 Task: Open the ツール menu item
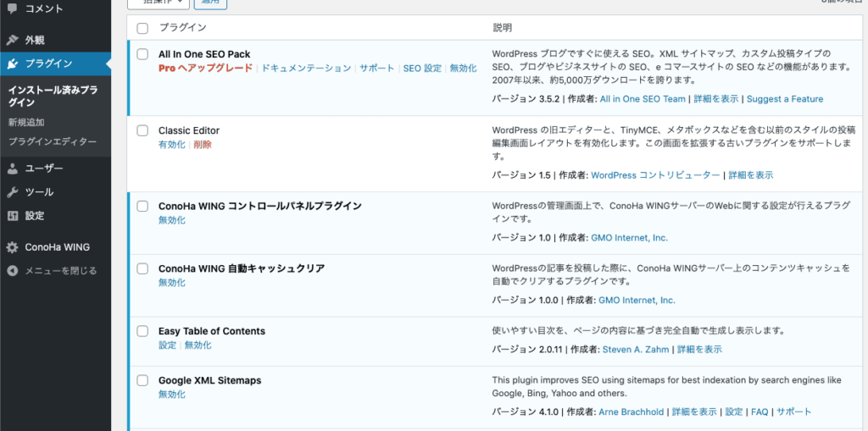click(x=39, y=192)
